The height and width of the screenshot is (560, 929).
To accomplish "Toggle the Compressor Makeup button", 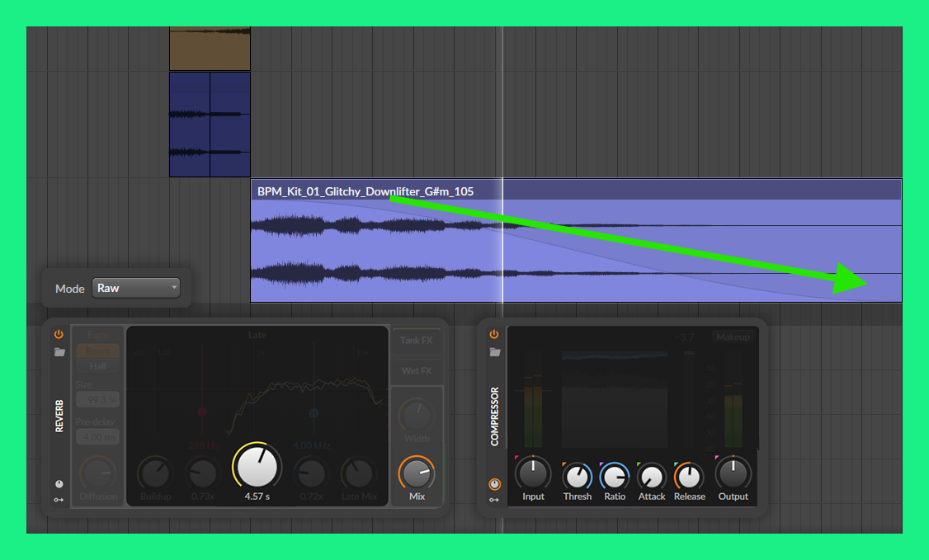I will [732, 336].
